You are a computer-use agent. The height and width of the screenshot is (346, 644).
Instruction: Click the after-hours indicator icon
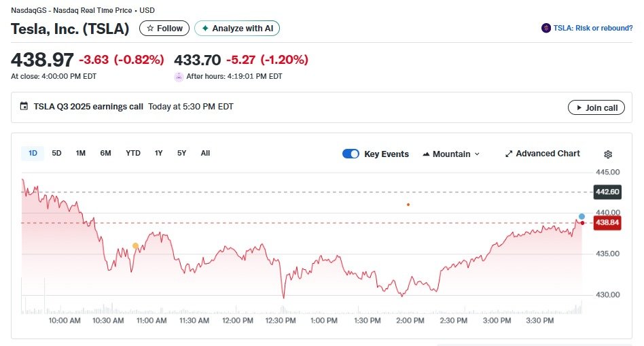(179, 77)
